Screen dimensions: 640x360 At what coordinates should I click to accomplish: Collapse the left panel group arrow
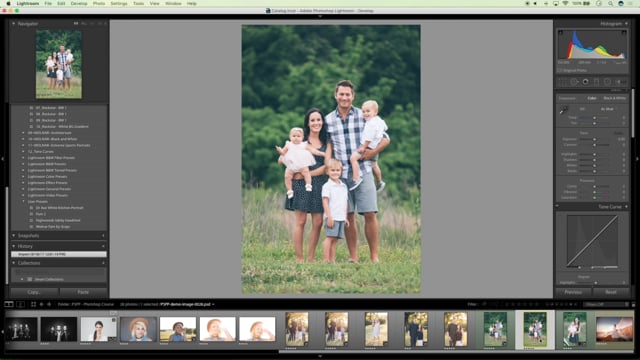pyautogui.click(x=2, y=159)
